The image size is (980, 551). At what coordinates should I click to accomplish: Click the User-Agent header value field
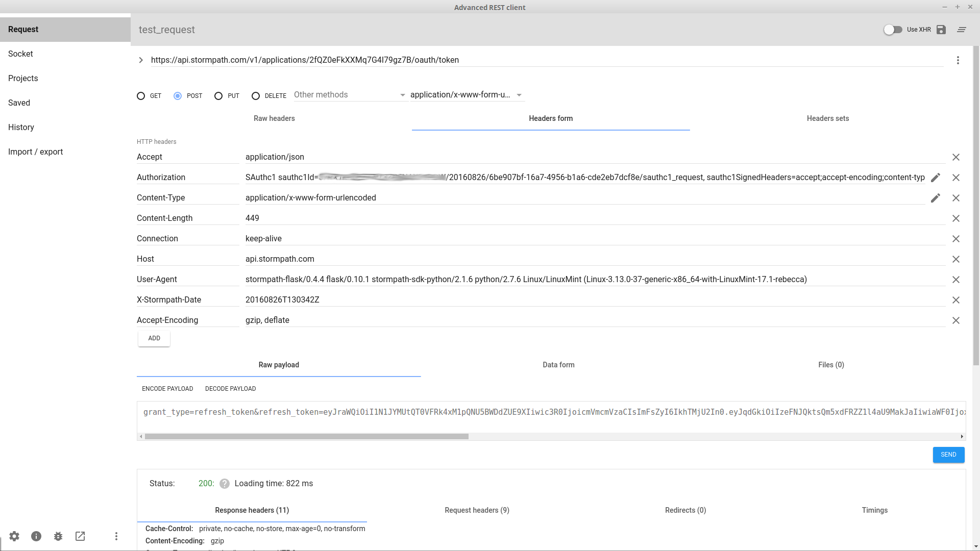[x=595, y=280]
